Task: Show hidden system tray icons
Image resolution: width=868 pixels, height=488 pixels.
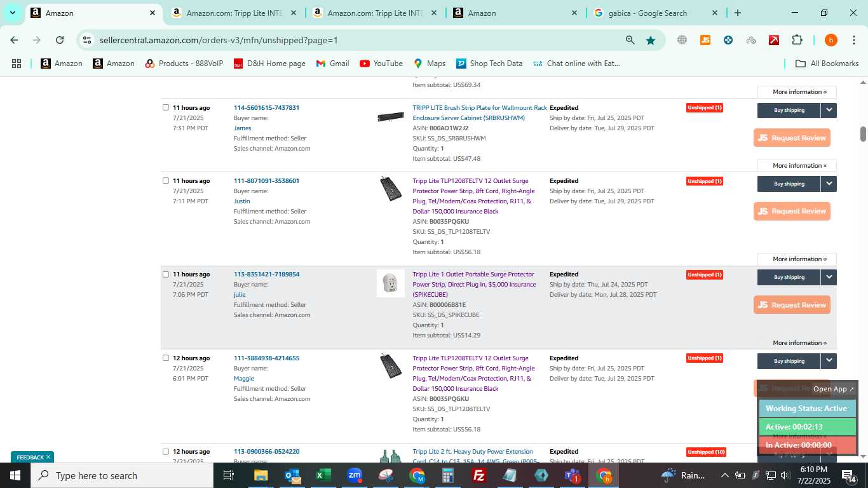Action: pyautogui.click(x=724, y=475)
